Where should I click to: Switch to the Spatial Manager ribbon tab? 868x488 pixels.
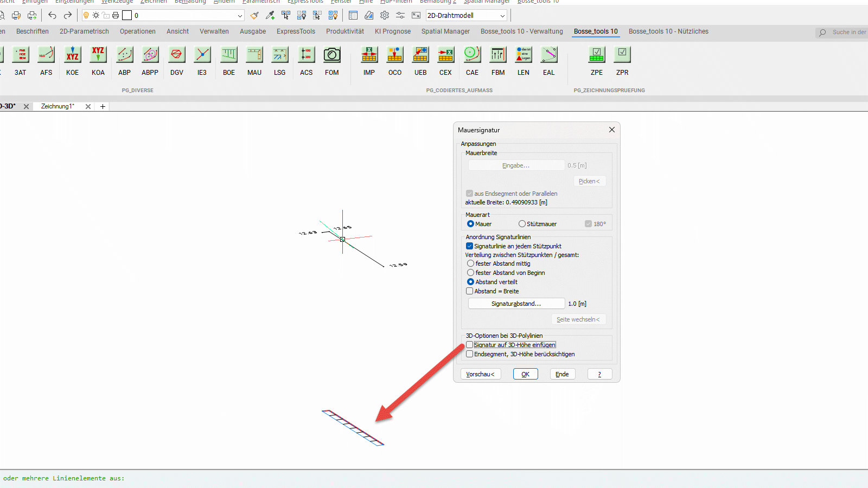coord(445,31)
